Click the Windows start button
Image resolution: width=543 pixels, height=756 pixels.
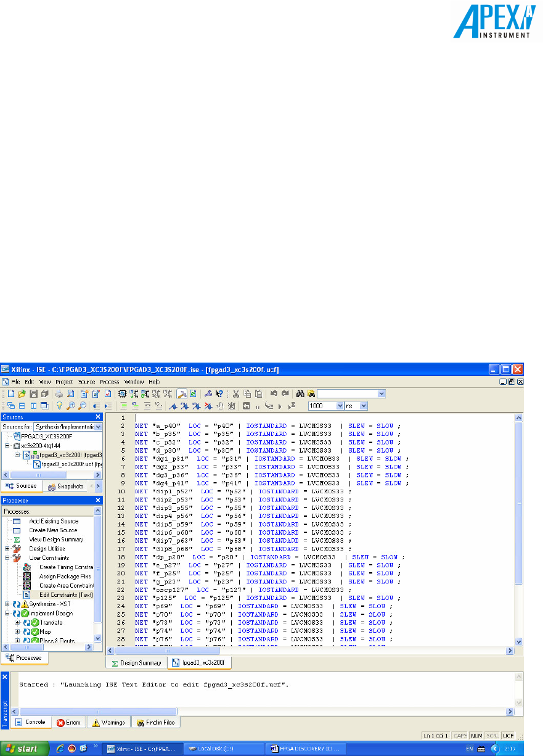pyautogui.click(x=25, y=749)
